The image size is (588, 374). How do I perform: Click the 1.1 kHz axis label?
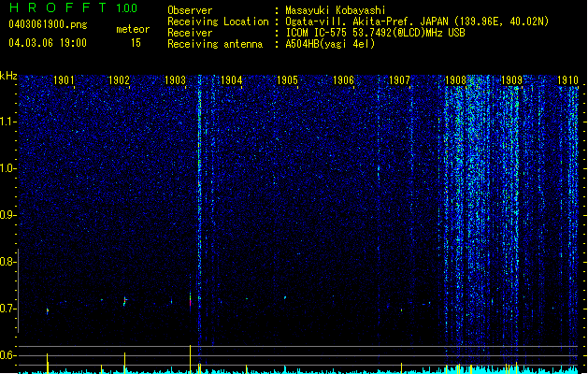(8, 122)
